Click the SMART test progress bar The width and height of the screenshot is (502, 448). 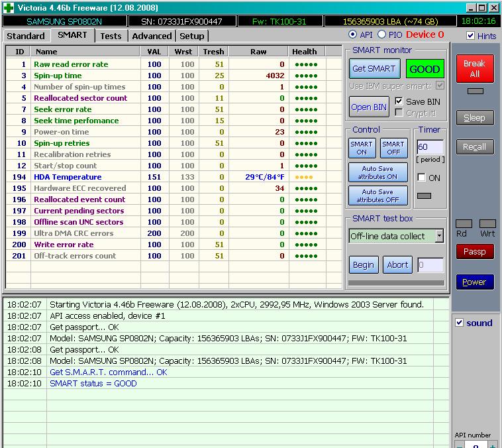pos(396,282)
